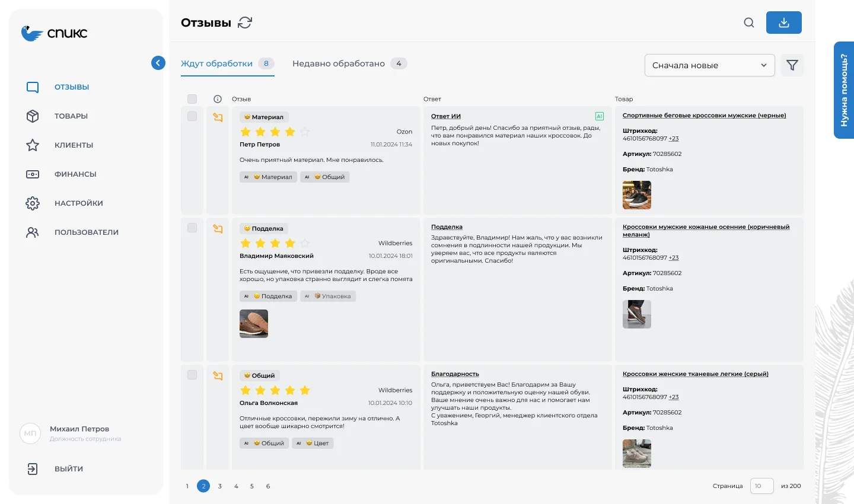The image size is (854, 504).
Task: Open Товары via the box icon
Action: coord(33,116)
